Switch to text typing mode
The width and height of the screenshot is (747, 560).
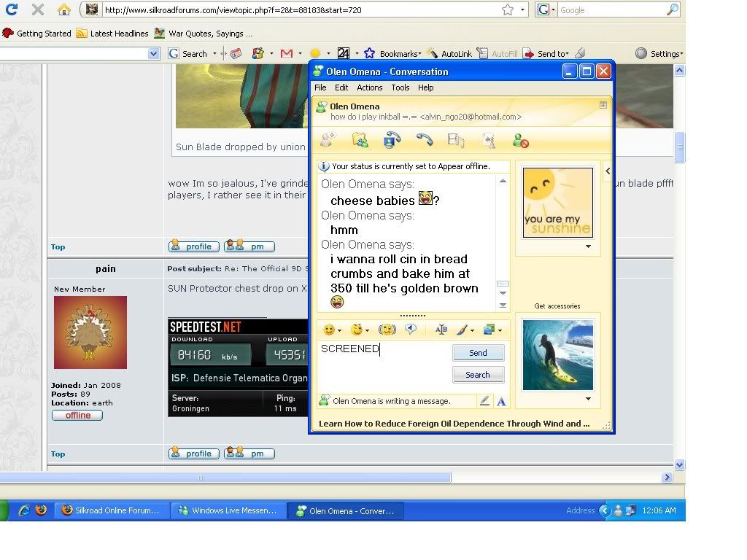501,401
